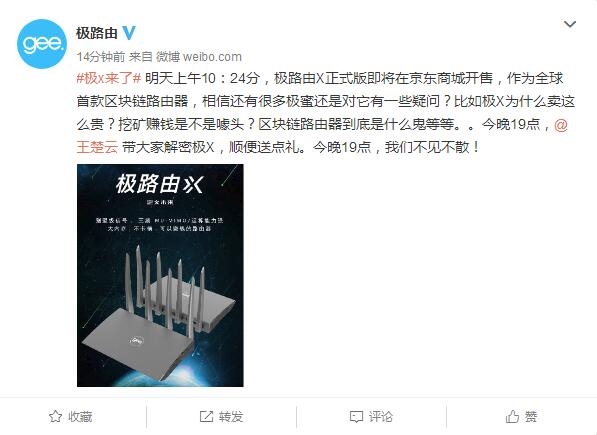The width and height of the screenshot is (597, 435).
Task: Open the 微博 weibo.com source link
Action: (199, 57)
